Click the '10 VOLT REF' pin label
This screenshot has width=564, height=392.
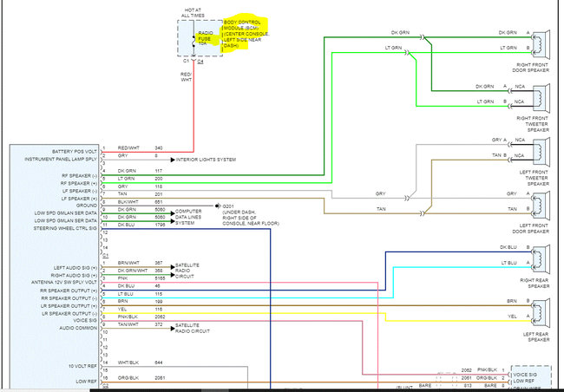point(82,366)
